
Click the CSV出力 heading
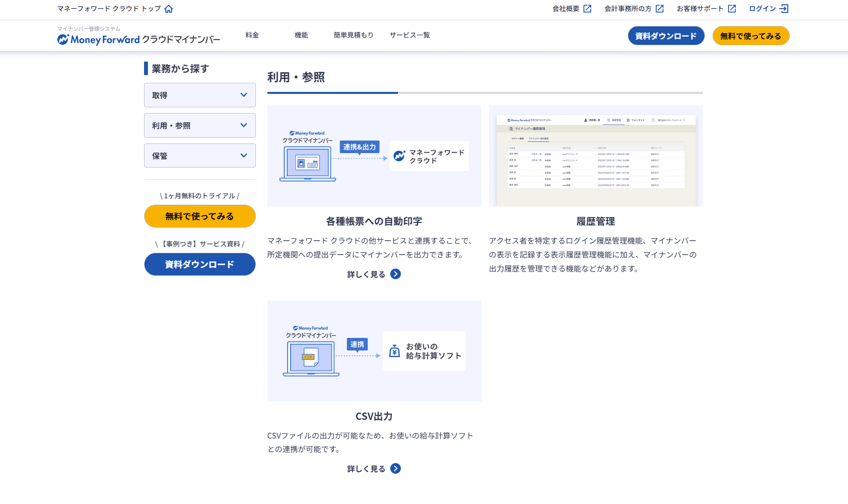coord(374,416)
